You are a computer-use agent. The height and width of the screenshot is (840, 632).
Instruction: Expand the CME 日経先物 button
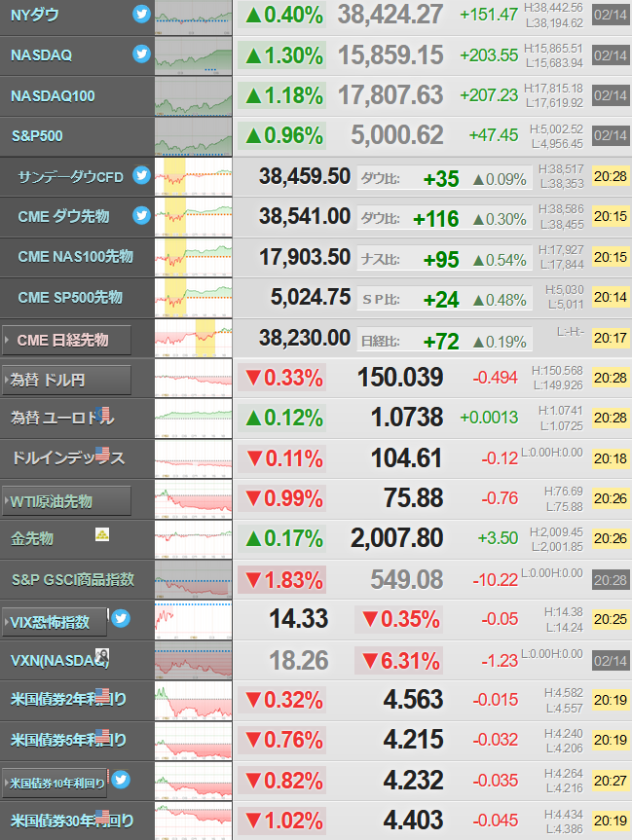(x=66, y=340)
